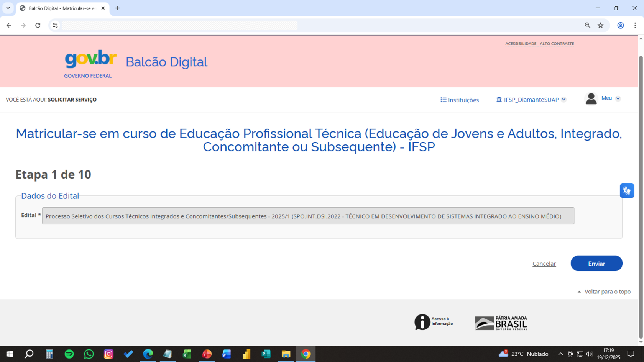
Task: Click the Enviar button
Action: click(596, 263)
